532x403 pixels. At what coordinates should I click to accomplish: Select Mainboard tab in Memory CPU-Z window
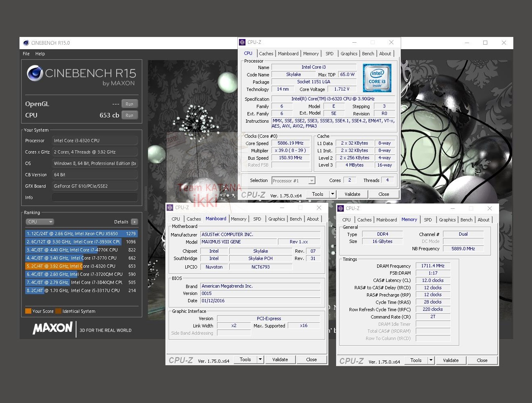[x=387, y=220]
